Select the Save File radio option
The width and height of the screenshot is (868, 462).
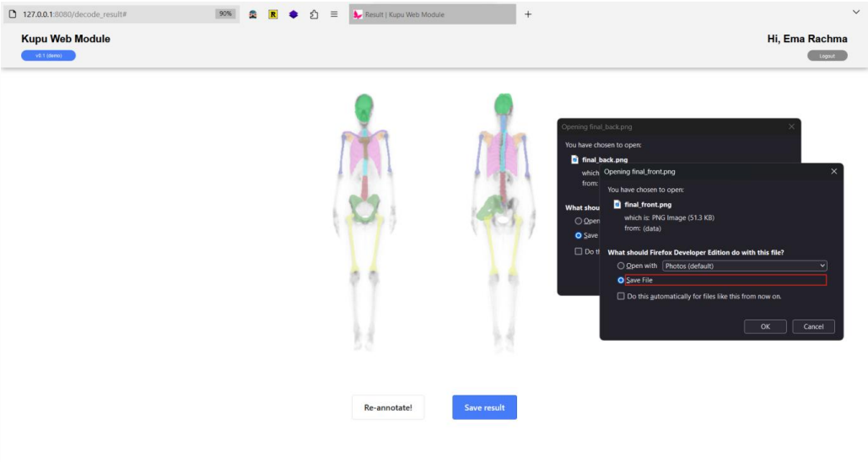622,280
